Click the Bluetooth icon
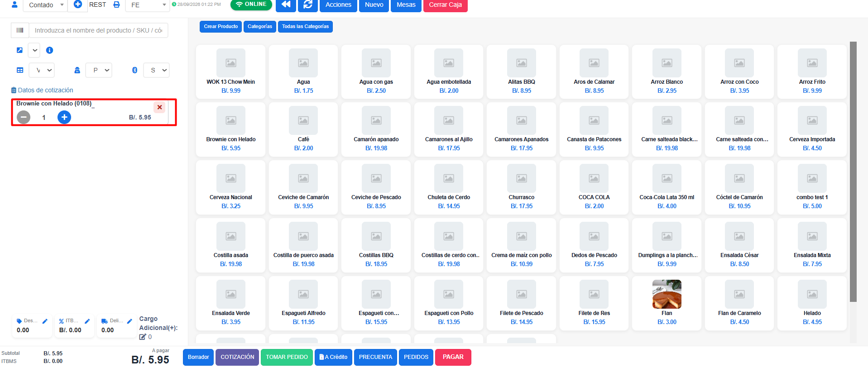Screen dimensions: 868x382 click(x=134, y=70)
